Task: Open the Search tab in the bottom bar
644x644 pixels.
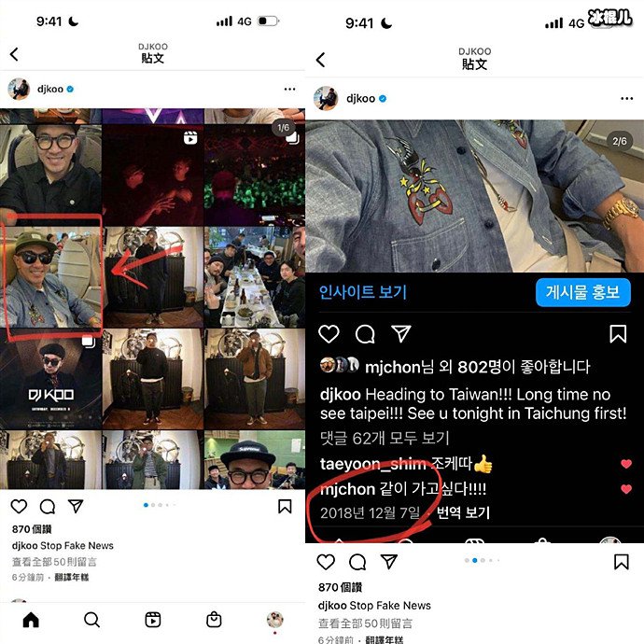Action: pos(91,620)
